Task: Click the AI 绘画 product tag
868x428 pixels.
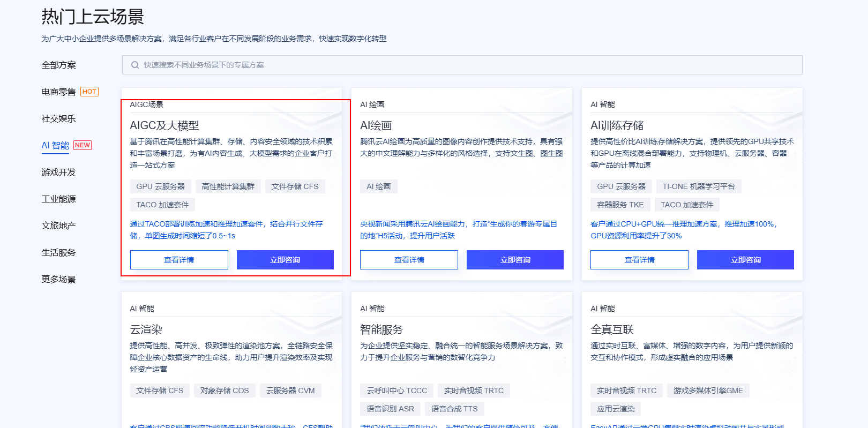Action: 378,186
